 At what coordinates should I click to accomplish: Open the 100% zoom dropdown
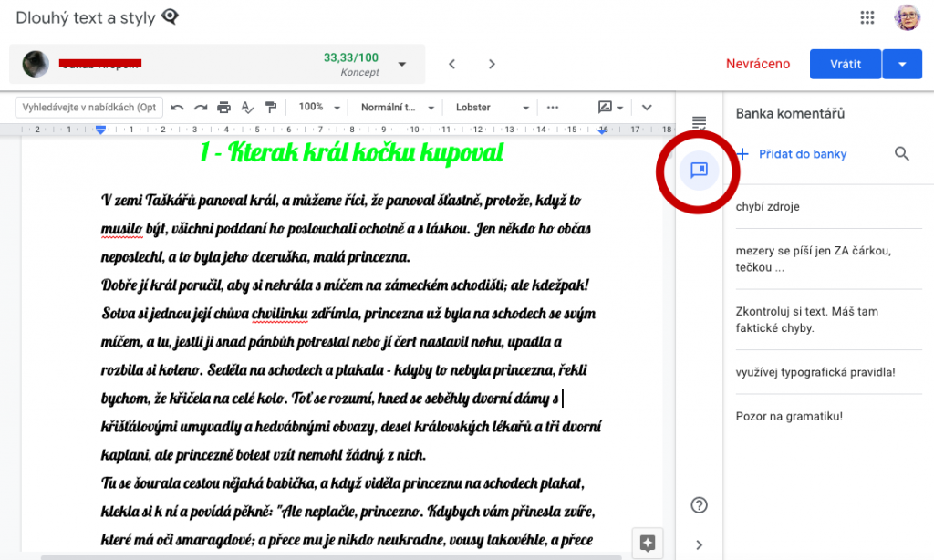318,108
